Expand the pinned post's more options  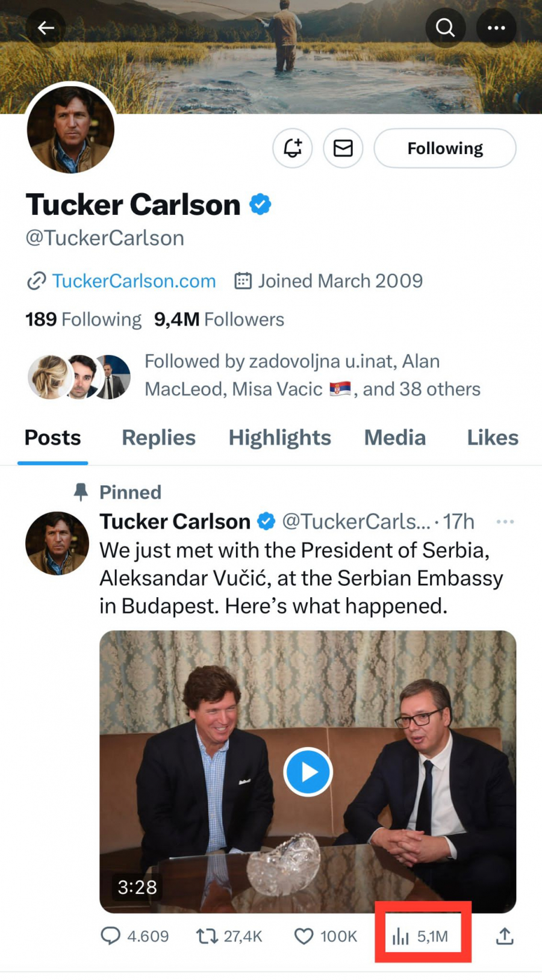pos(505,521)
